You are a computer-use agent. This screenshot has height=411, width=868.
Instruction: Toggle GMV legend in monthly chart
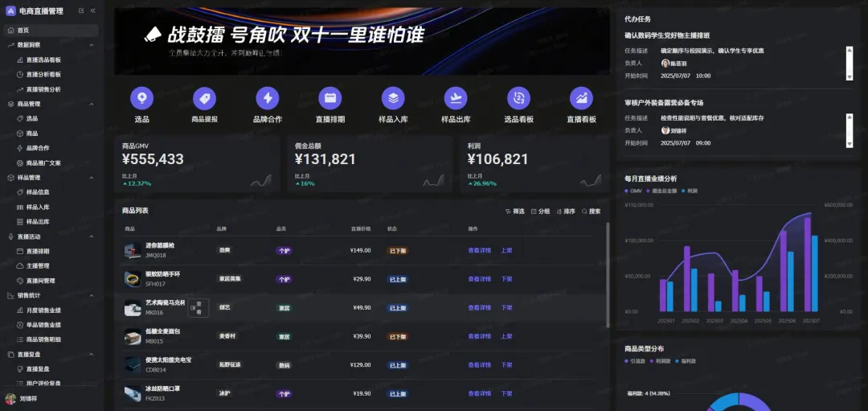633,191
